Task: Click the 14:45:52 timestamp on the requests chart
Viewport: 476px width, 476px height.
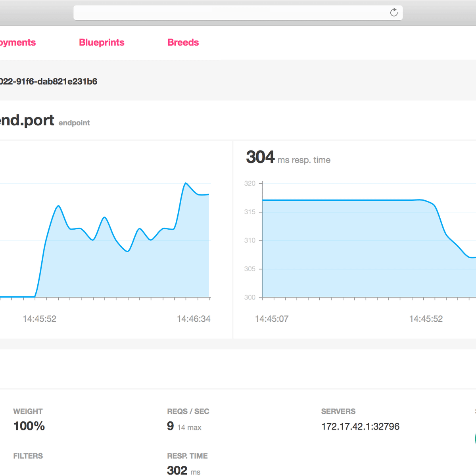Action: click(x=39, y=319)
